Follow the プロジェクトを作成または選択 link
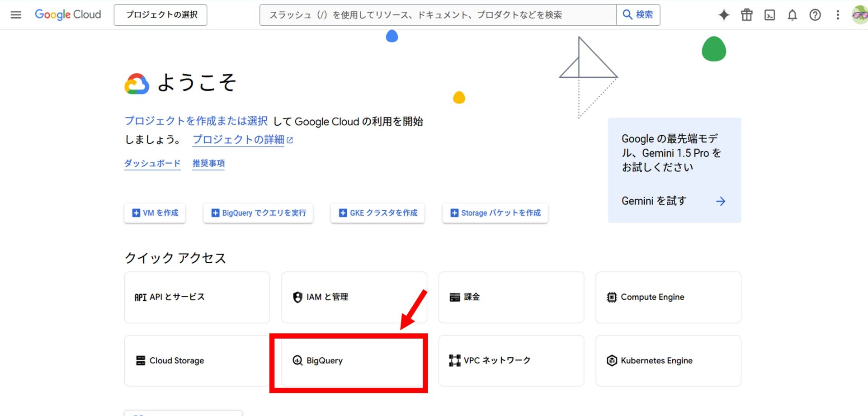The image size is (868, 416). pyautogui.click(x=196, y=121)
